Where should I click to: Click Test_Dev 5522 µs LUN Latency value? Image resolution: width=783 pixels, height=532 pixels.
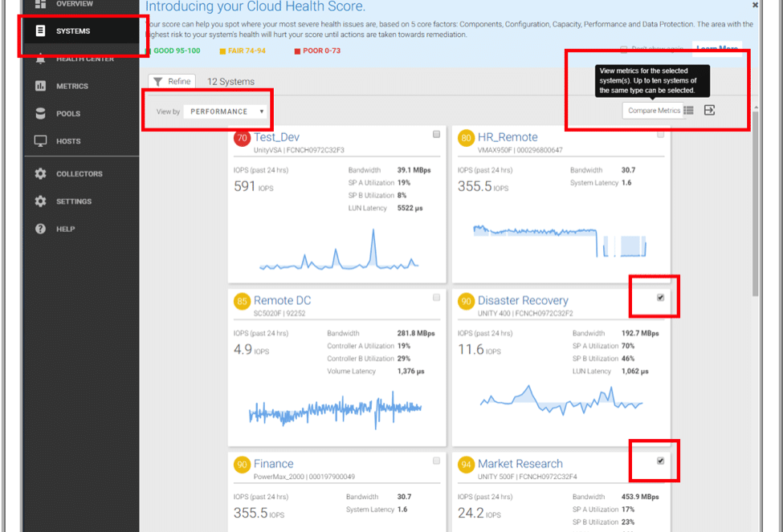pyautogui.click(x=410, y=208)
